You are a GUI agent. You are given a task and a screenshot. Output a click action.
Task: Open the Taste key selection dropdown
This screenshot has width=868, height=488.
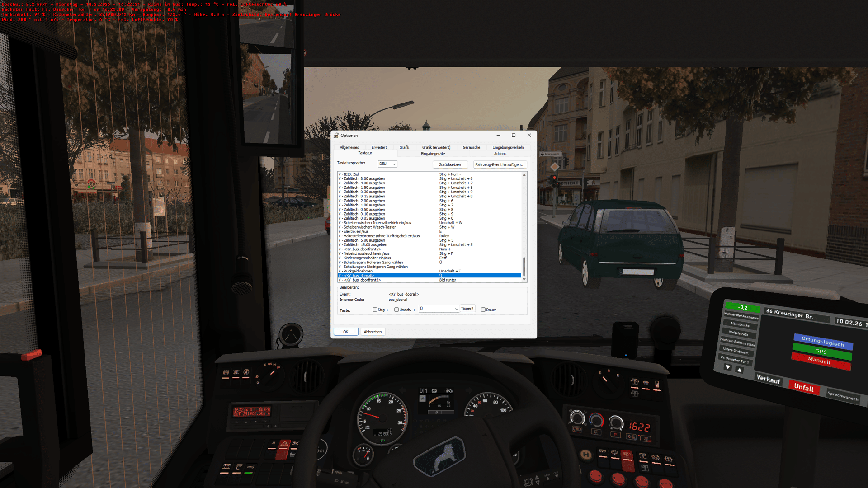pyautogui.click(x=439, y=309)
